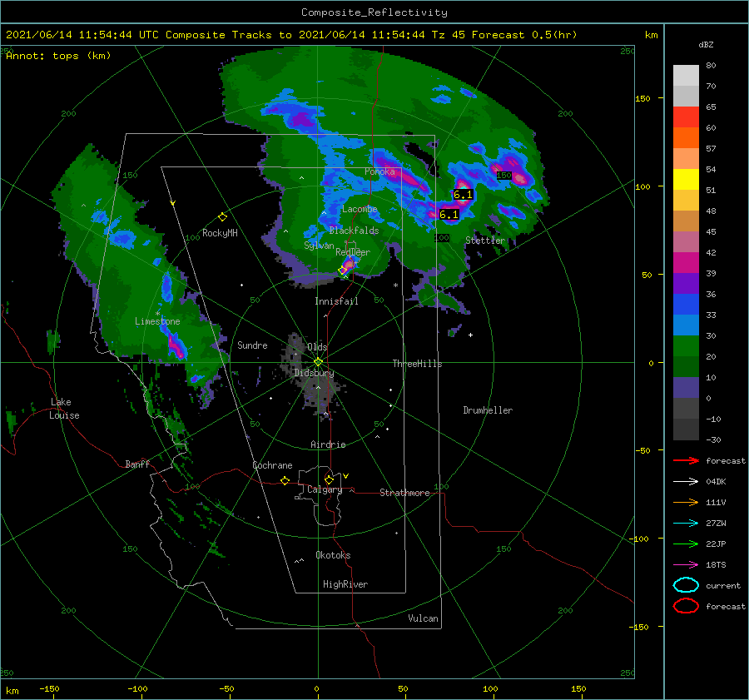The height and width of the screenshot is (700, 749).
Task: Pick the cyan 27ZW arrow icon
Action: click(686, 524)
